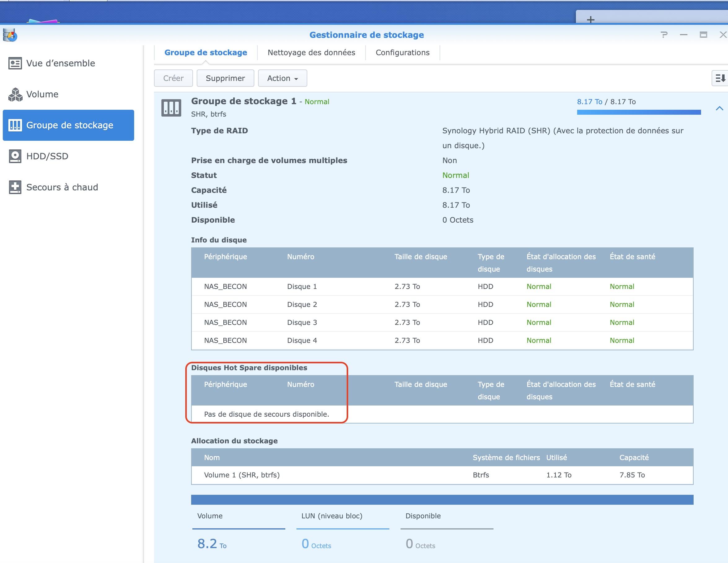This screenshot has width=728, height=563.
Task: Click the plus new tab button
Action: (590, 20)
